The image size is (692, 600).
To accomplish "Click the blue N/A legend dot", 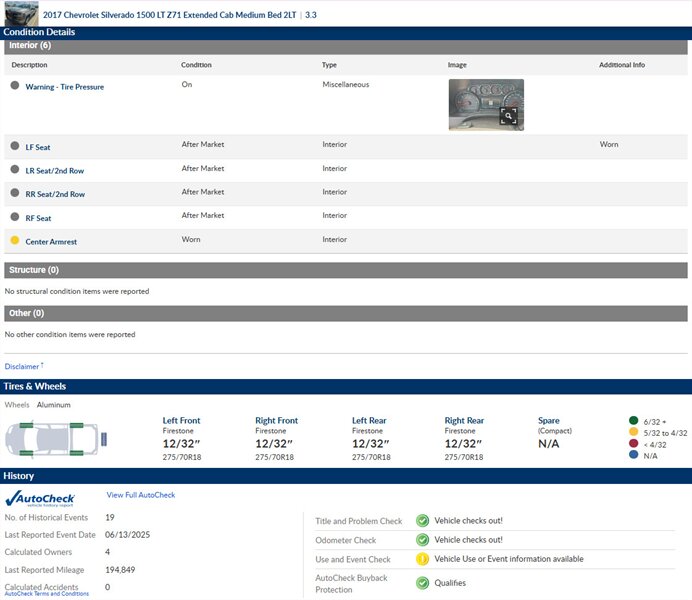I will click(x=633, y=454).
